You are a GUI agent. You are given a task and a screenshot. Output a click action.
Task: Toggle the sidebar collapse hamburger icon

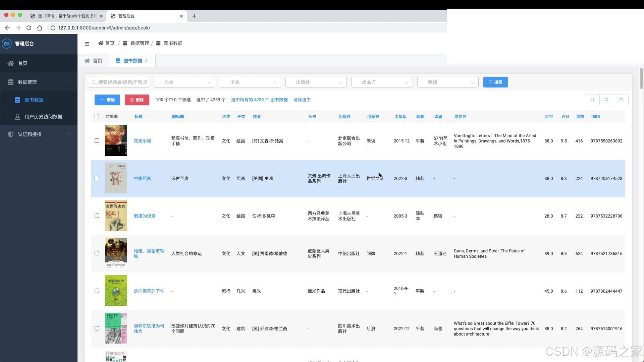[87, 44]
